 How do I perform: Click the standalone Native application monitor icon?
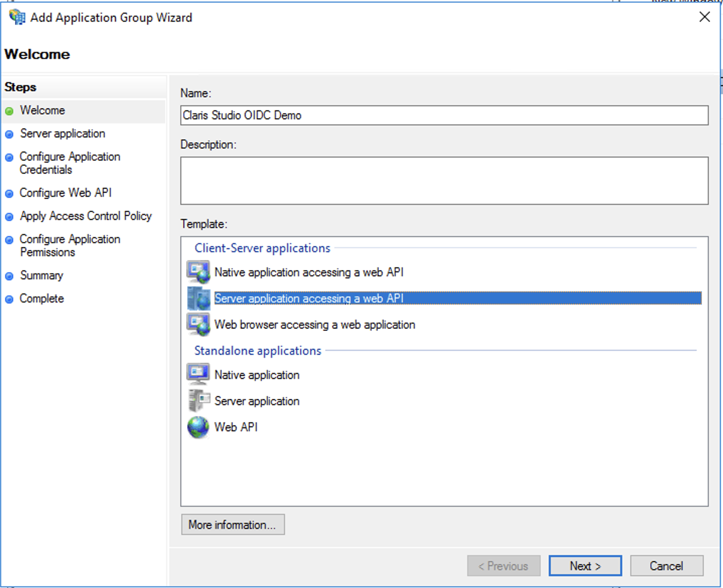(198, 374)
